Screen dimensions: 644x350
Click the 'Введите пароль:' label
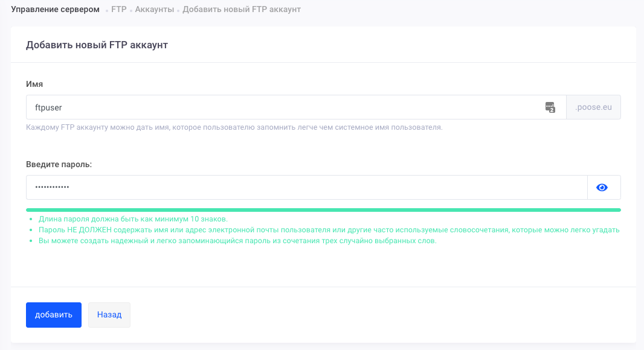[x=59, y=164]
